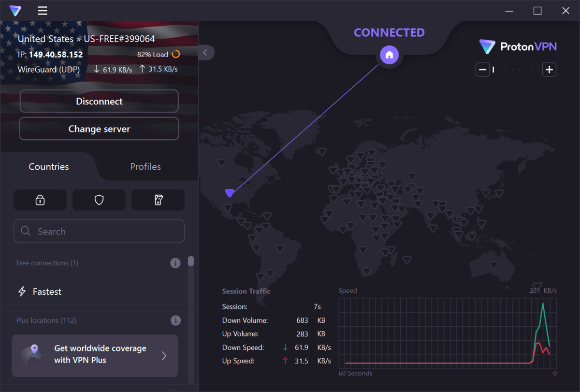
Task: Click the magnifier icon in the search bar
Action: point(26,231)
